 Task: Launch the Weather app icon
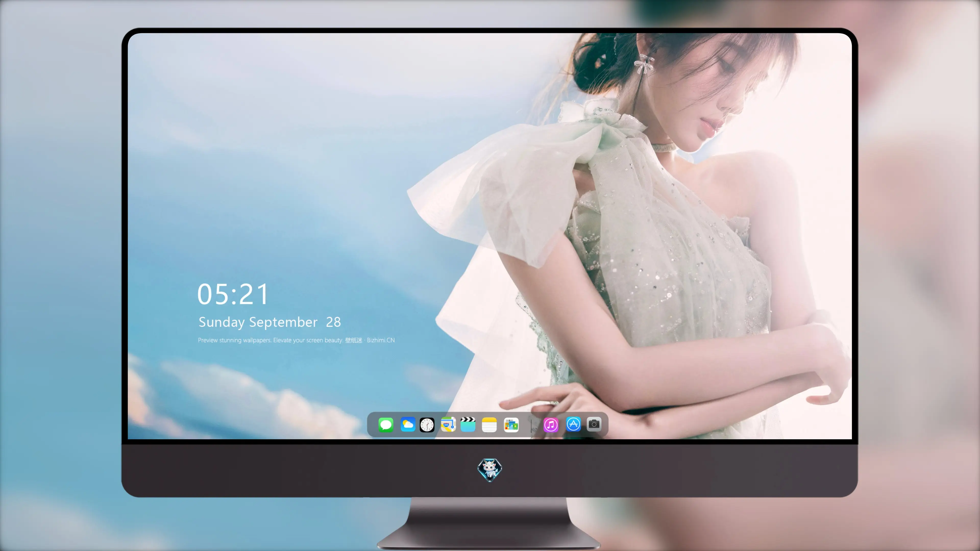pyautogui.click(x=408, y=424)
